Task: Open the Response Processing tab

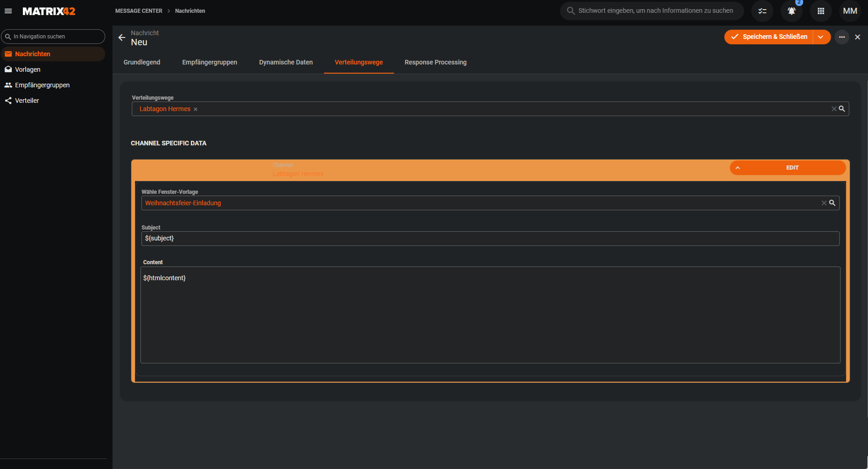Action: [436, 62]
